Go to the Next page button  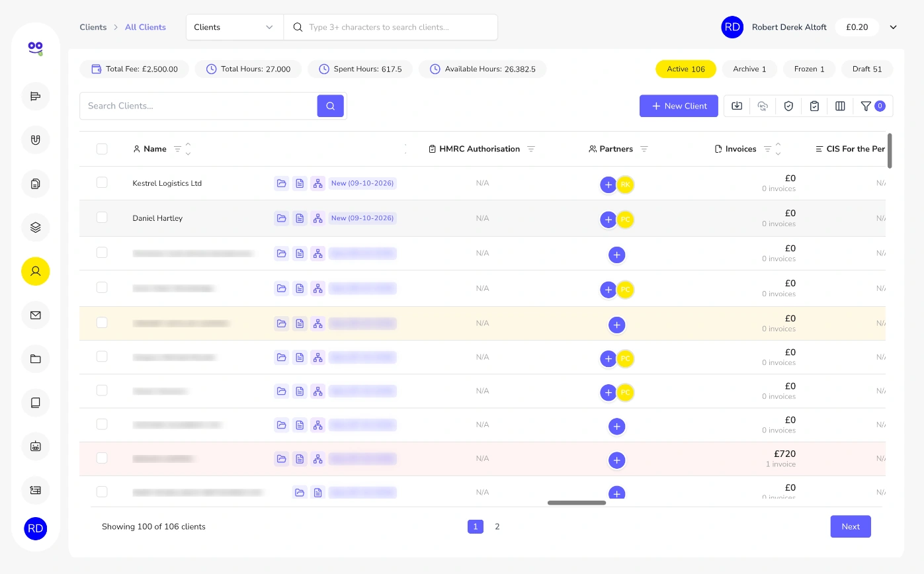[851, 526]
